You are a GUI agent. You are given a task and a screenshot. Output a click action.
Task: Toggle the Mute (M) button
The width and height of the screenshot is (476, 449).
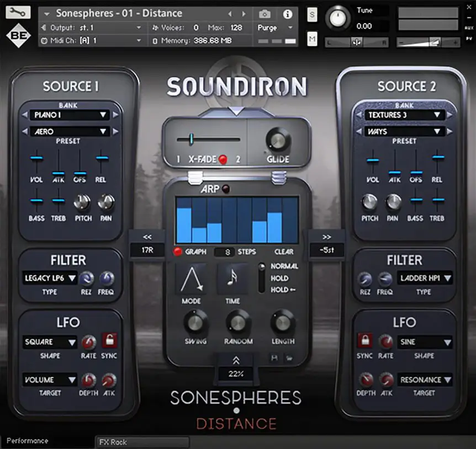pos(312,39)
